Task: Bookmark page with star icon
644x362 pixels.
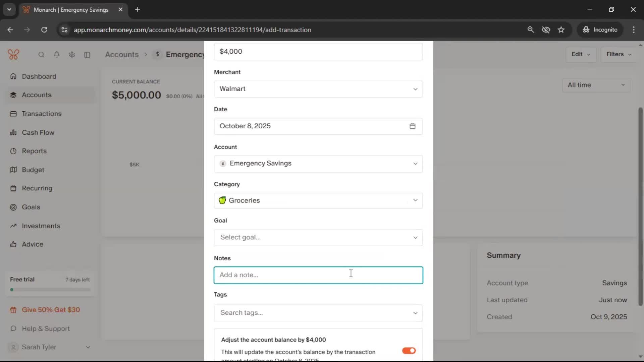Action: point(561,30)
